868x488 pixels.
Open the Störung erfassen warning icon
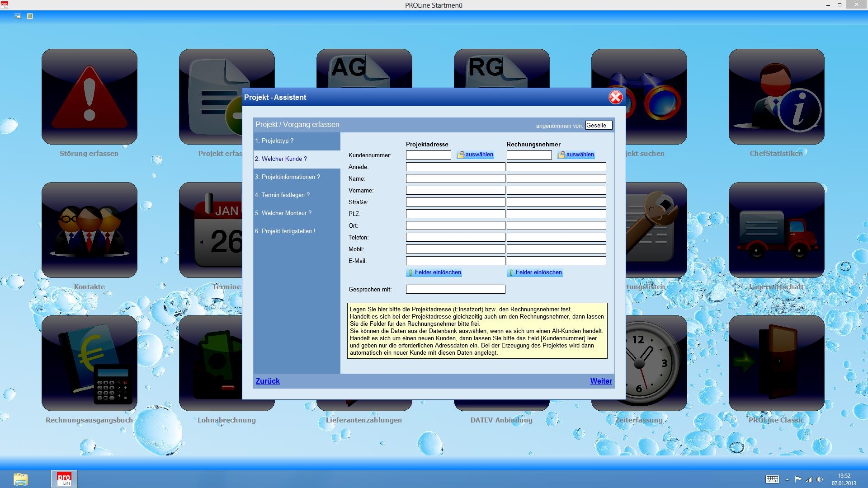tap(89, 97)
